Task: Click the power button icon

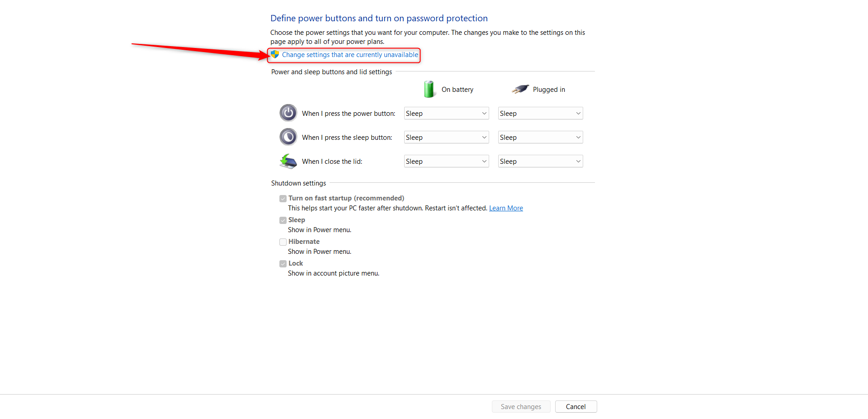Action: (288, 113)
